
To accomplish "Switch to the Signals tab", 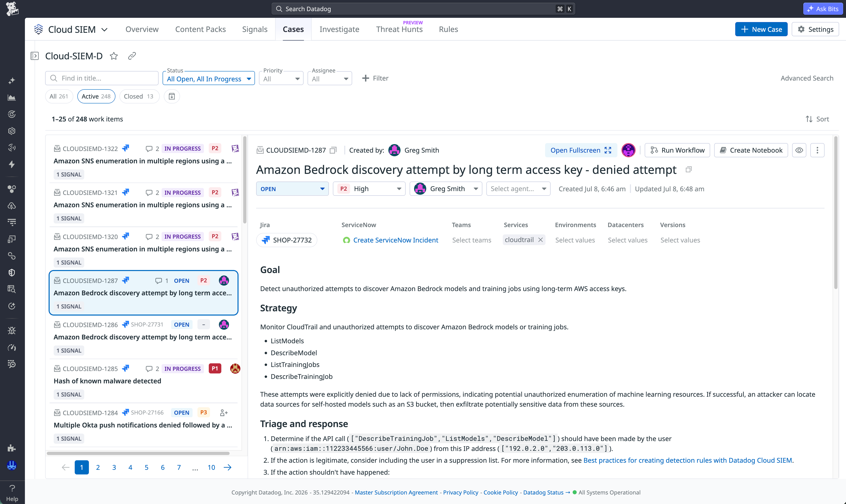I will click(255, 29).
